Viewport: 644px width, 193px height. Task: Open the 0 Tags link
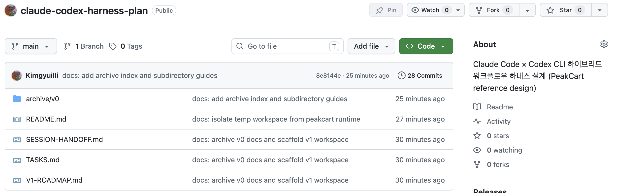[126, 46]
